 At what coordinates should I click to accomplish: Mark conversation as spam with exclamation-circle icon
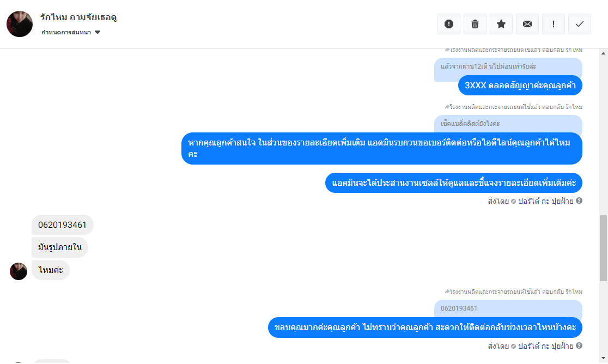point(448,24)
